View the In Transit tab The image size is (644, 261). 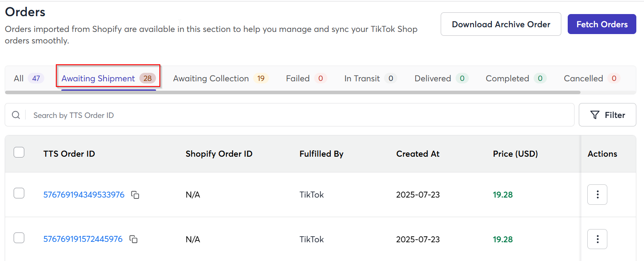coord(370,78)
